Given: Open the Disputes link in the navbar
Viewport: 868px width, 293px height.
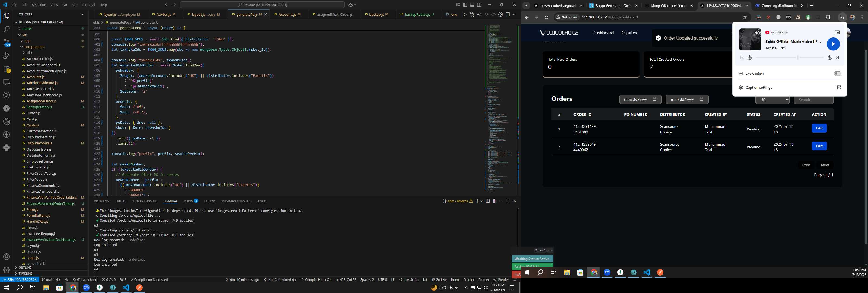Looking at the screenshot, I should 628,33.
